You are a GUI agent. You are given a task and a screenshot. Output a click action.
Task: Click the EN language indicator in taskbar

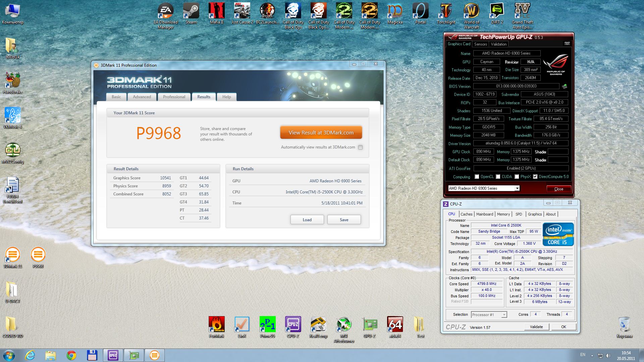coord(583,355)
